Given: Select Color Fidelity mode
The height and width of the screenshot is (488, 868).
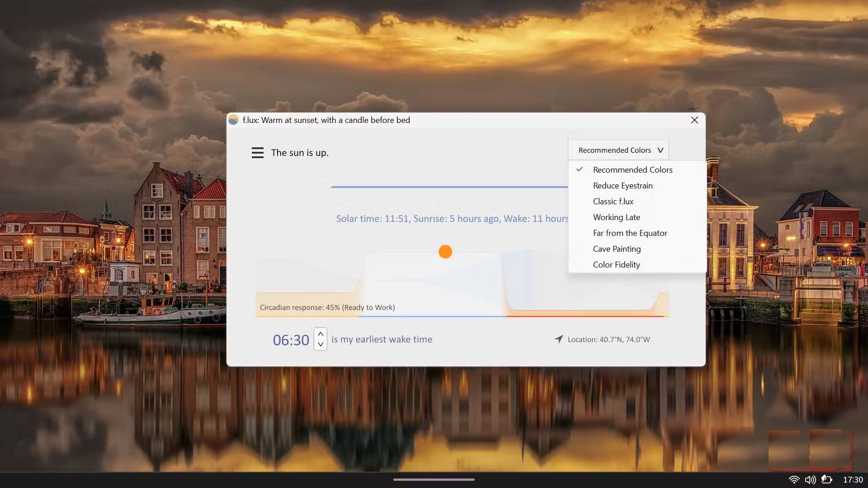Looking at the screenshot, I should coord(616,264).
